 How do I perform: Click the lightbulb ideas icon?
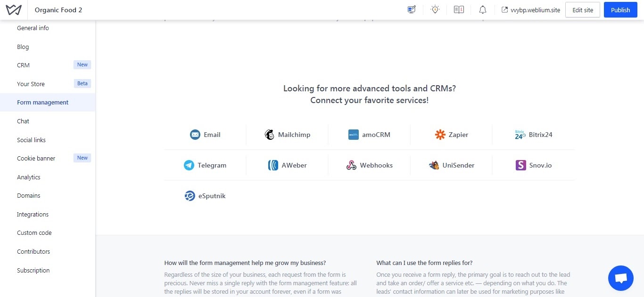point(435,9)
